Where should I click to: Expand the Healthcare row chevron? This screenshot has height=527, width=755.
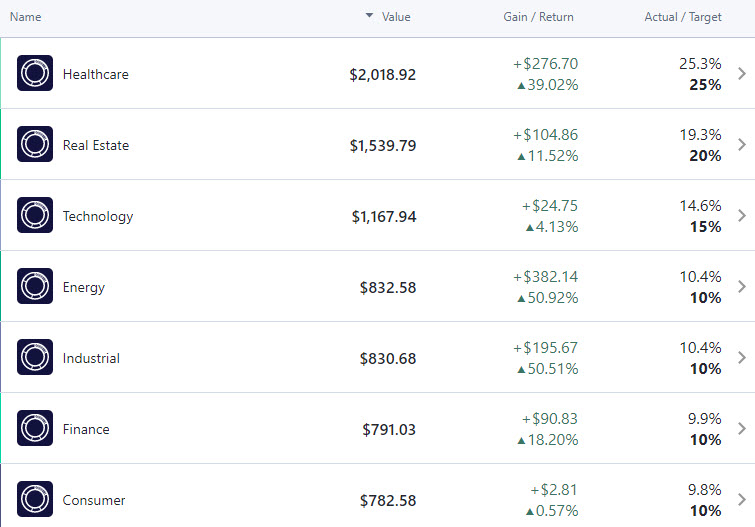[742, 74]
